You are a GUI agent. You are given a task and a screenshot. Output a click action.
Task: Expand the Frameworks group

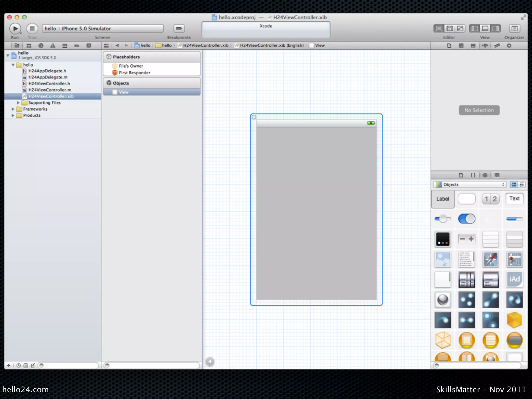(x=13, y=109)
